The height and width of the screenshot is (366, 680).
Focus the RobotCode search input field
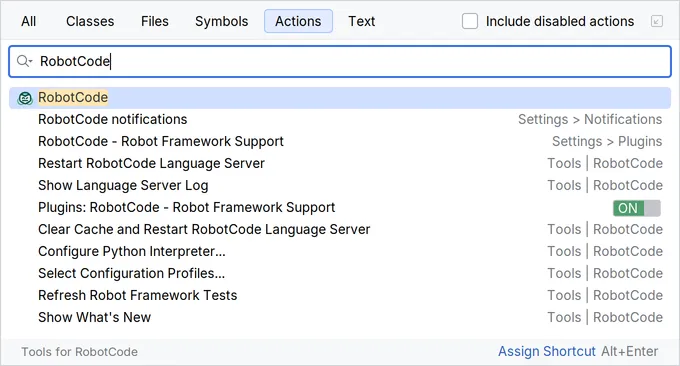340,62
